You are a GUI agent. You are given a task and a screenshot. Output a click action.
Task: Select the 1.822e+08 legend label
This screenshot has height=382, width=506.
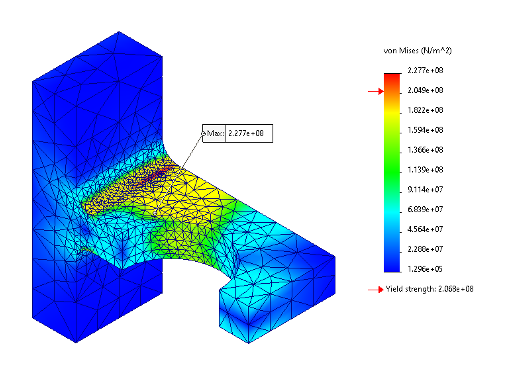pyautogui.click(x=425, y=110)
